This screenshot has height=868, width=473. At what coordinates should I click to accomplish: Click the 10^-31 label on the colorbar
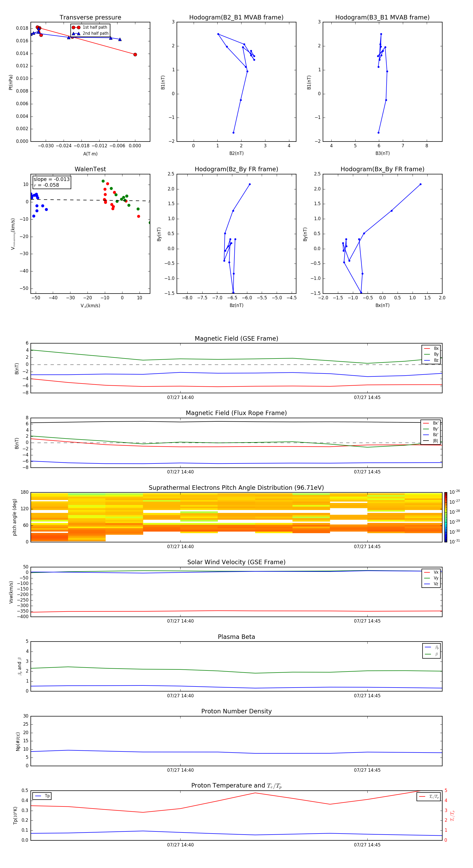tap(455, 542)
